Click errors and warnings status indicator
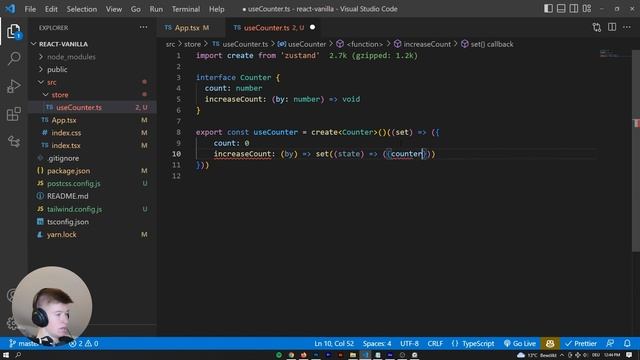Viewport: 640px width, 360px height. [x=83, y=344]
